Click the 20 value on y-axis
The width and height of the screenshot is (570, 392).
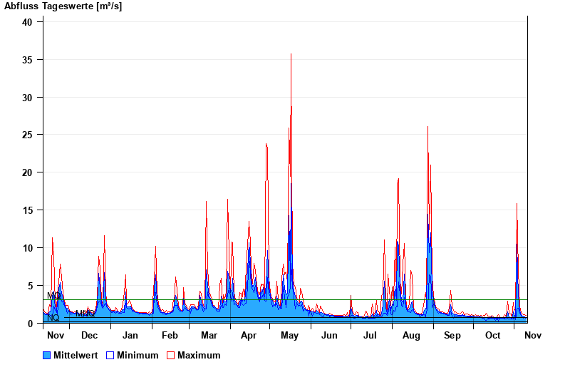(28, 172)
